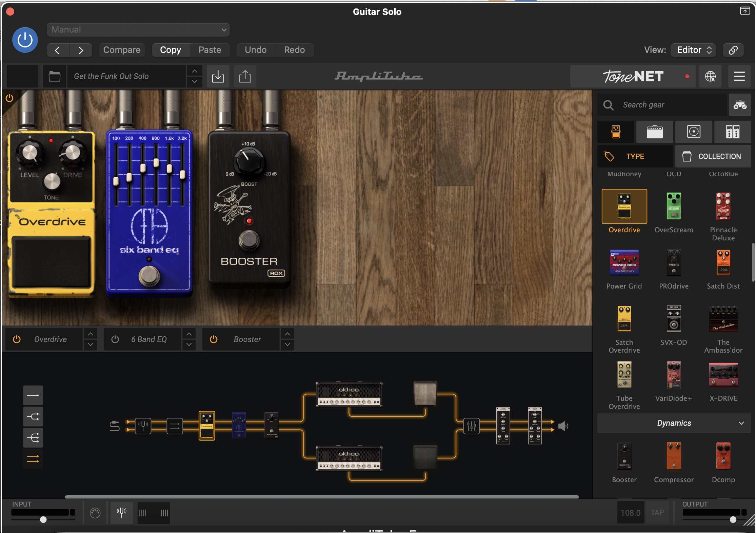Click the custom shop gear icon next to search
756x533 pixels.
[740, 105]
